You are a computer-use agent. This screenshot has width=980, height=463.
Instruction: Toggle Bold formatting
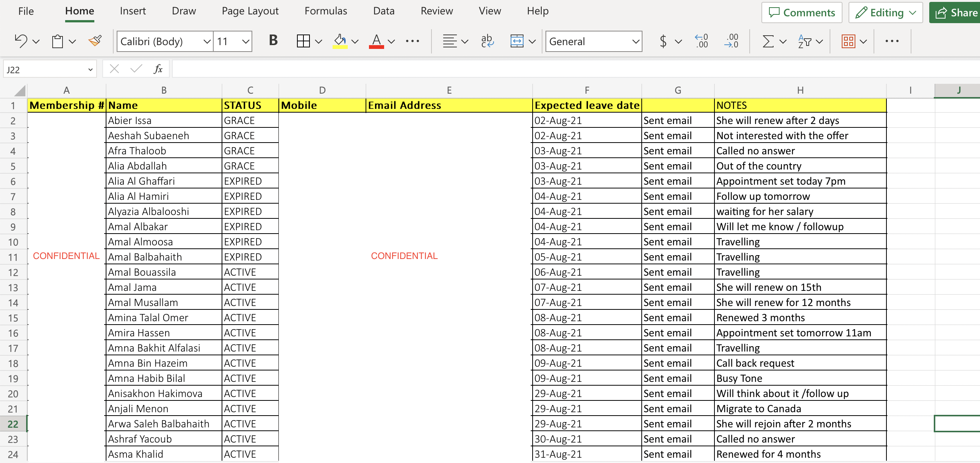coord(273,40)
